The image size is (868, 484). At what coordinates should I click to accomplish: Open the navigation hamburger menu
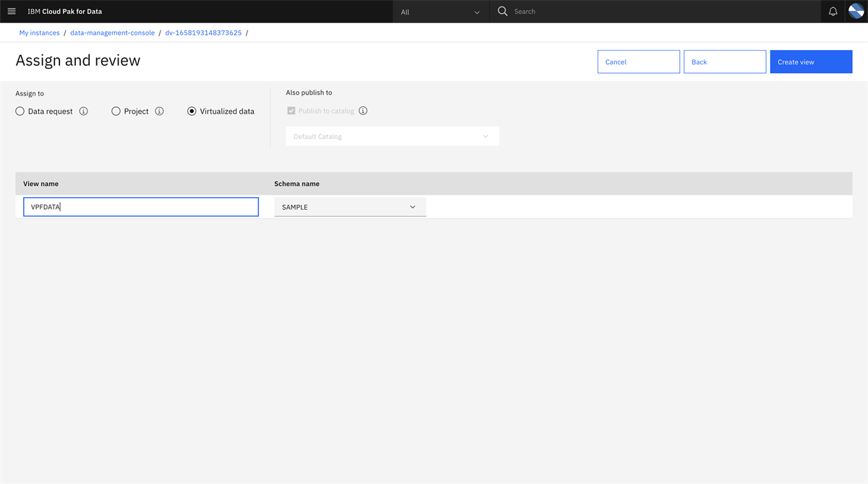pyautogui.click(x=12, y=11)
